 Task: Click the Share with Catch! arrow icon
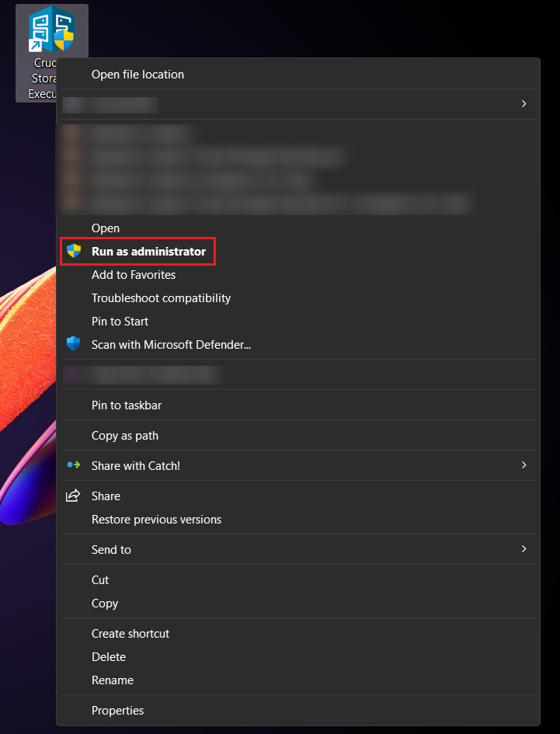(74, 465)
